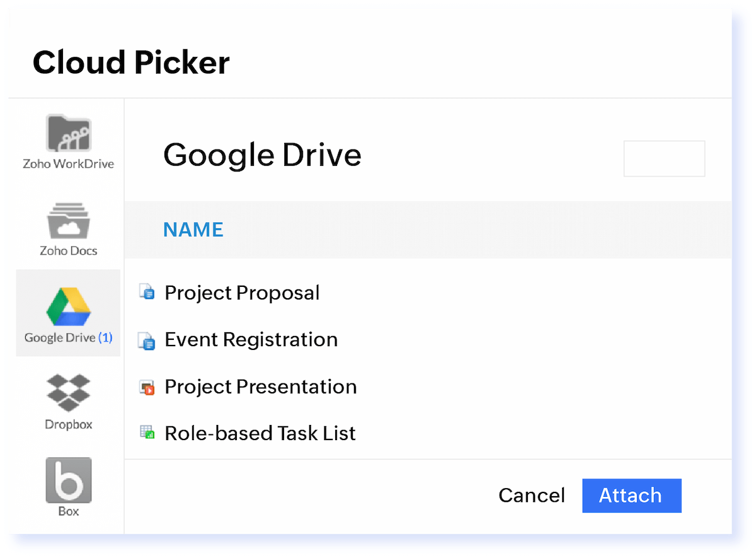Click the blue Attach button
This screenshot has height=558, width=756.
click(631, 496)
